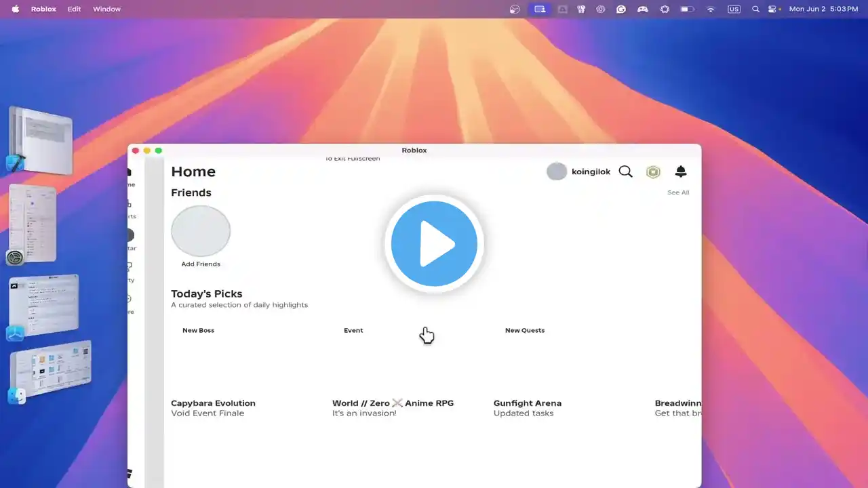The image size is (868, 488).
Task: Open the Roblox application menu
Action: [x=43, y=9]
